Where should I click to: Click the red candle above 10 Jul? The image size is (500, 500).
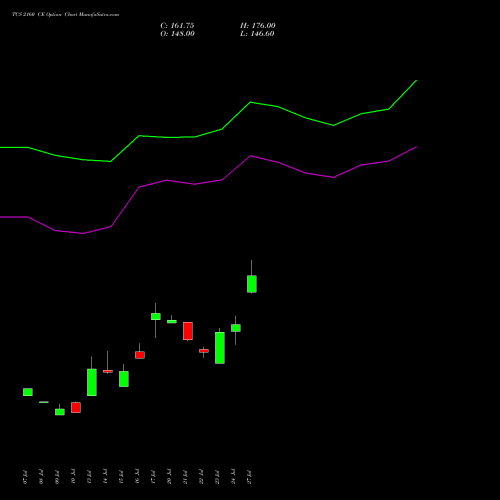click(76, 407)
